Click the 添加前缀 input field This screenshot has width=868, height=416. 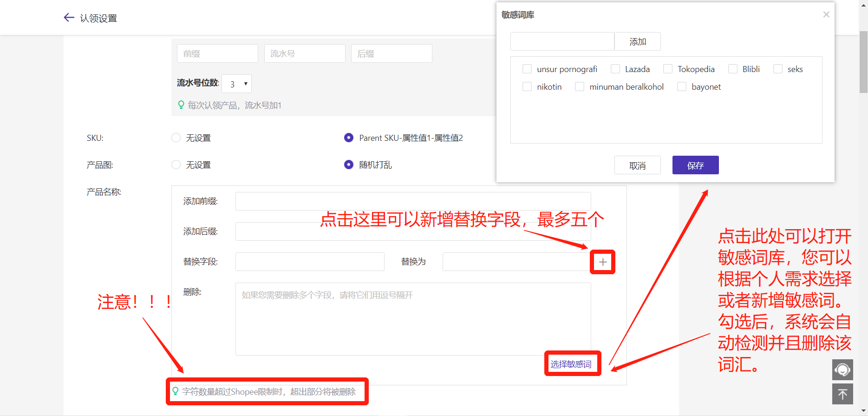pyautogui.click(x=412, y=201)
